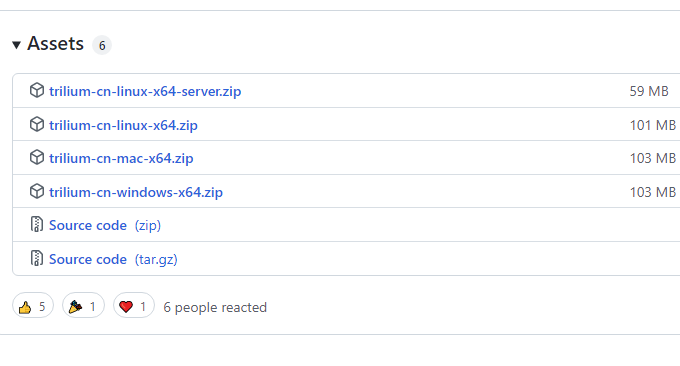Click the 59 MB size label

point(649,91)
